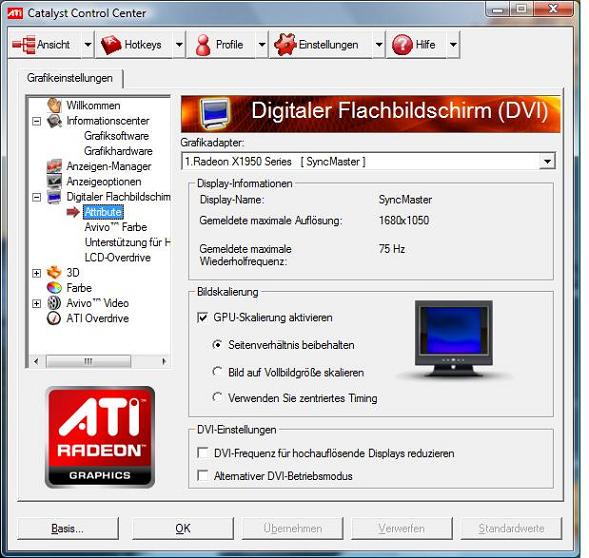589x558 pixels.
Task: Click the OK button
Action: tap(183, 528)
